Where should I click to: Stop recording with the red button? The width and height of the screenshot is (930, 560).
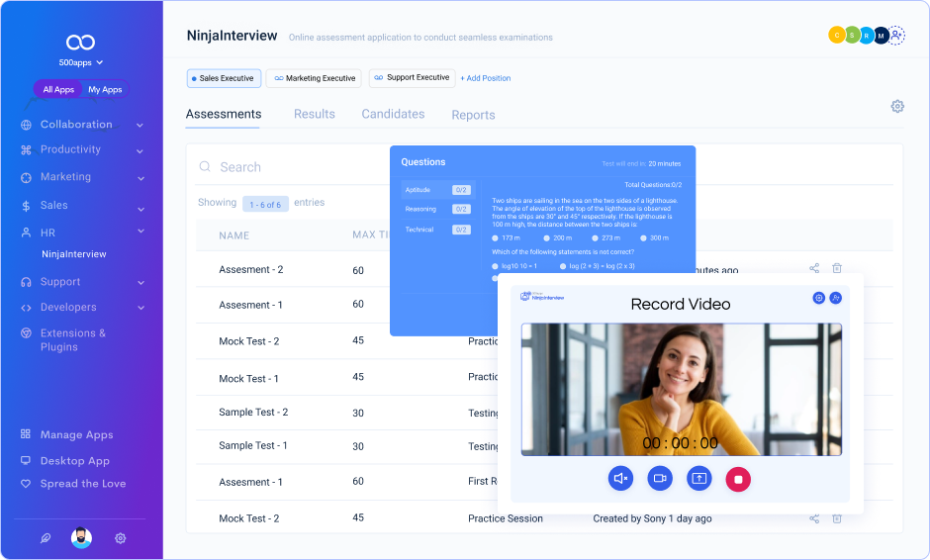[x=738, y=479]
